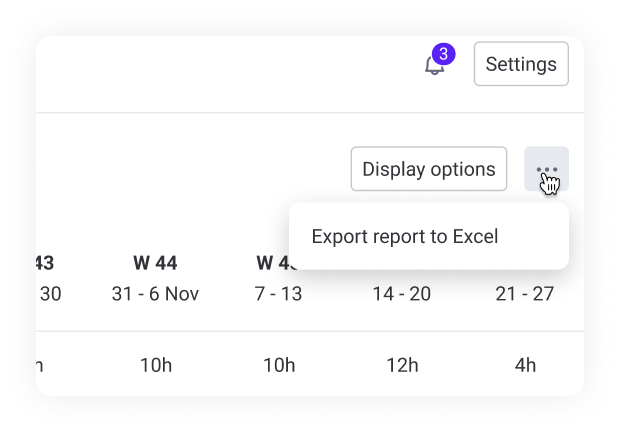
Task: Click the 4h total cell
Action: [525, 365]
